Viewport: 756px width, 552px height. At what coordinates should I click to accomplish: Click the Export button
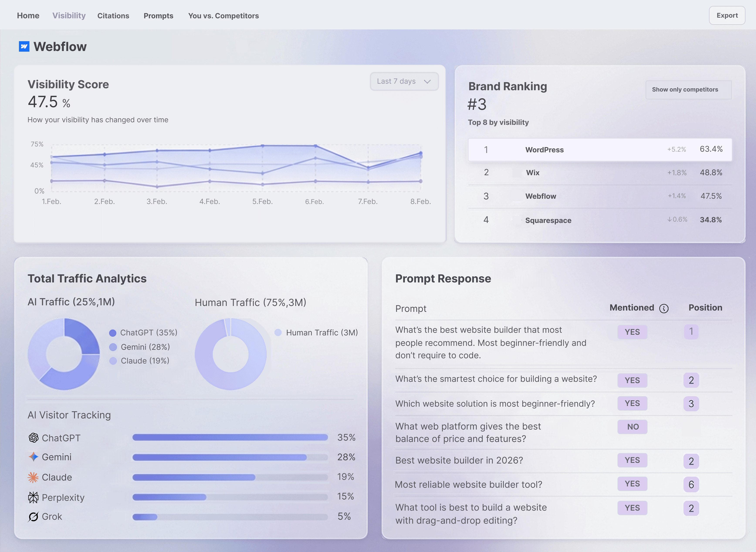coord(727,15)
